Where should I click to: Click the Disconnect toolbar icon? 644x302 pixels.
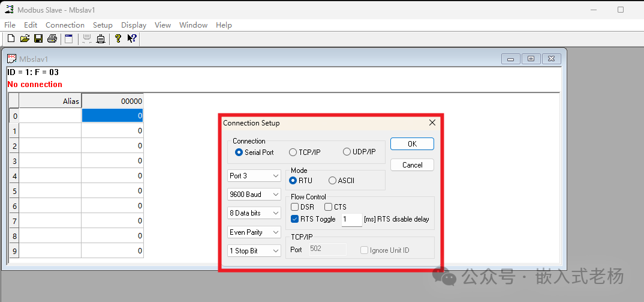pos(101,38)
